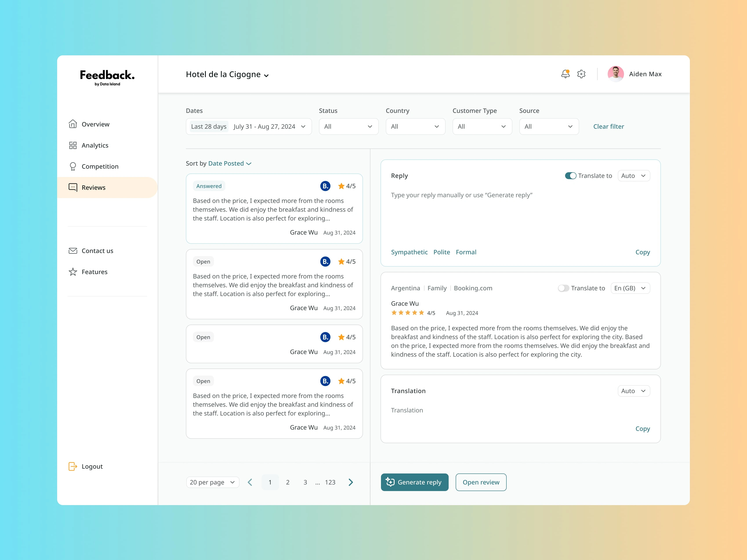Open Competition in sidebar

pos(100,166)
